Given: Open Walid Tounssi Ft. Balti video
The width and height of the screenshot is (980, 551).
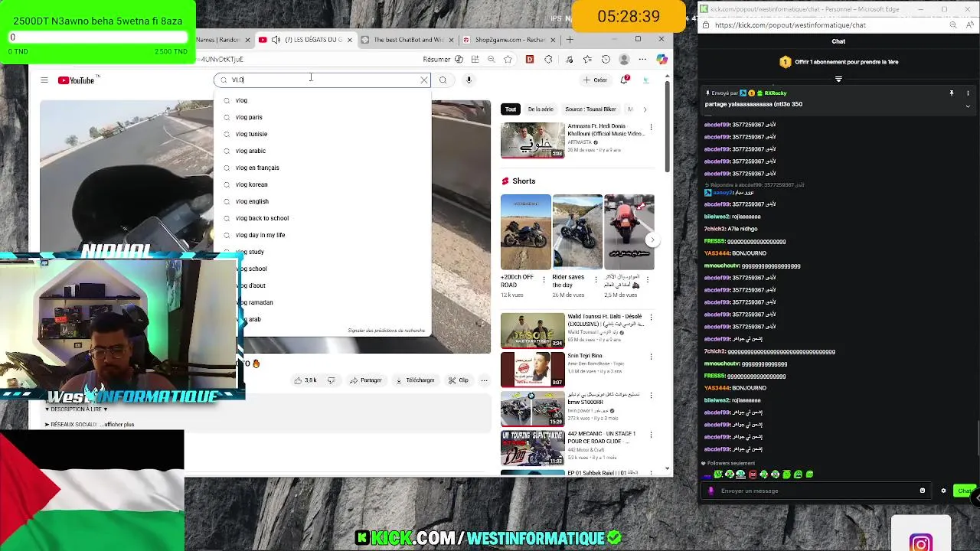Looking at the screenshot, I should tap(532, 330).
